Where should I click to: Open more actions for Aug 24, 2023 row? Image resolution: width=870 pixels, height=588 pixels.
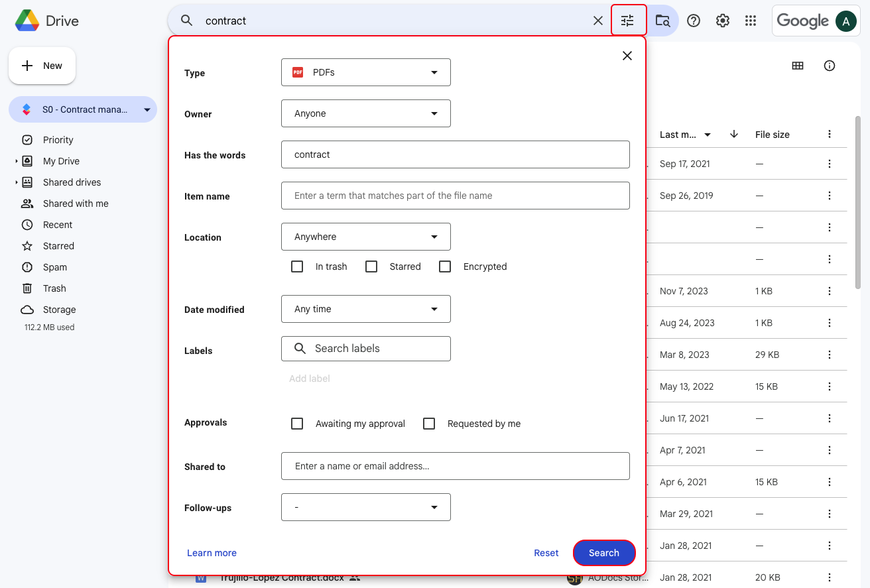tap(830, 323)
